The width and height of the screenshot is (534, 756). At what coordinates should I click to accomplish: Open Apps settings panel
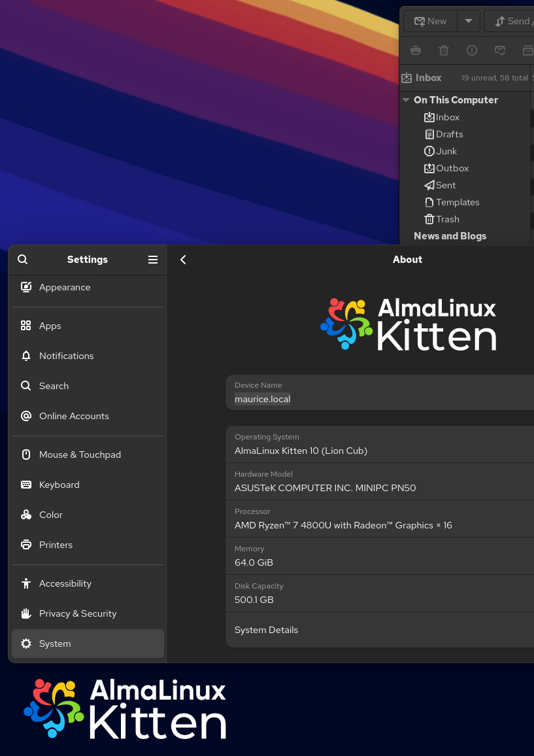[88, 326]
